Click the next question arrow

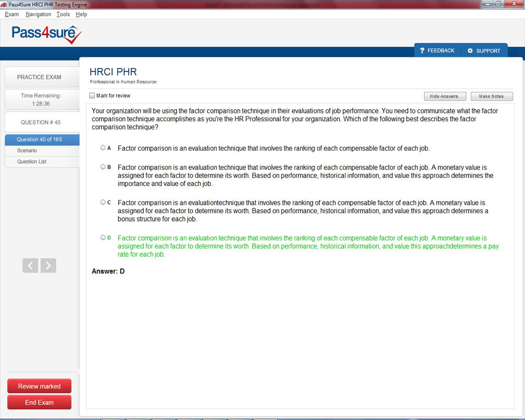point(48,266)
